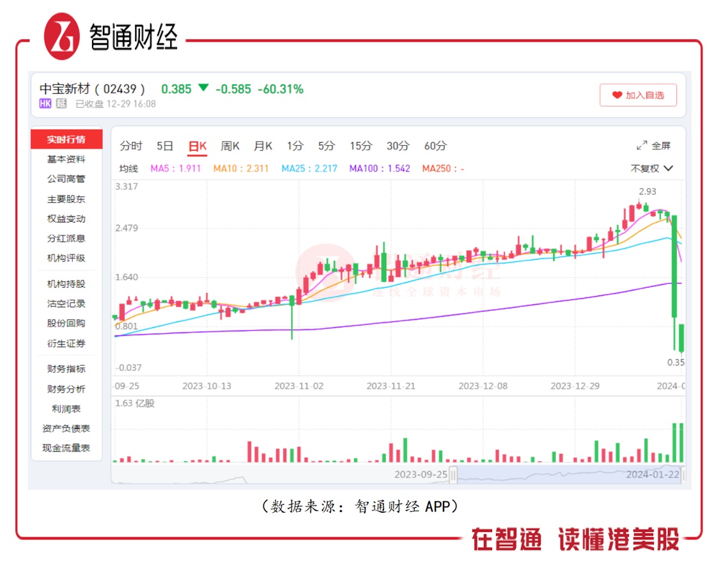
Task: Open 利润表 sidebar item
Action: tap(66, 409)
